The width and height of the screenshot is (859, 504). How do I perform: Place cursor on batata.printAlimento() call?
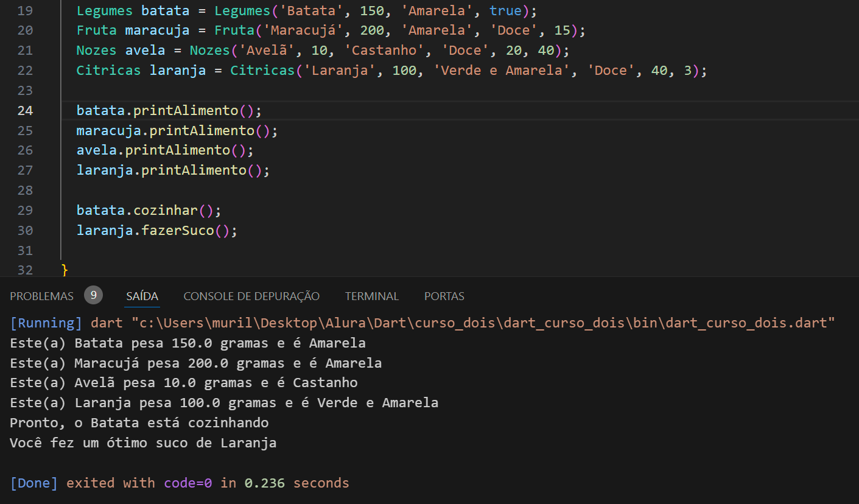pos(169,111)
